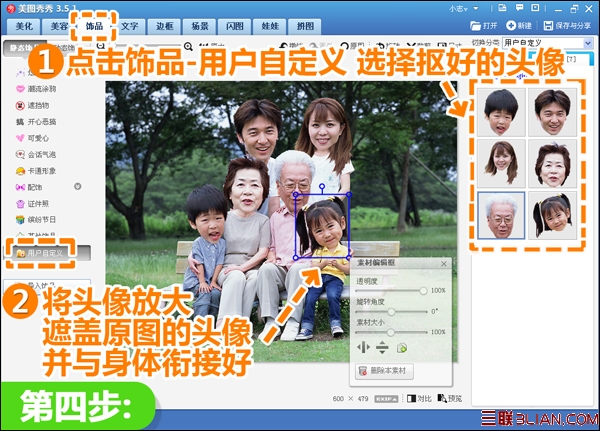Click the 搞 icon beside 开心恶搞
The width and height of the screenshot is (600, 431).
click(20, 122)
